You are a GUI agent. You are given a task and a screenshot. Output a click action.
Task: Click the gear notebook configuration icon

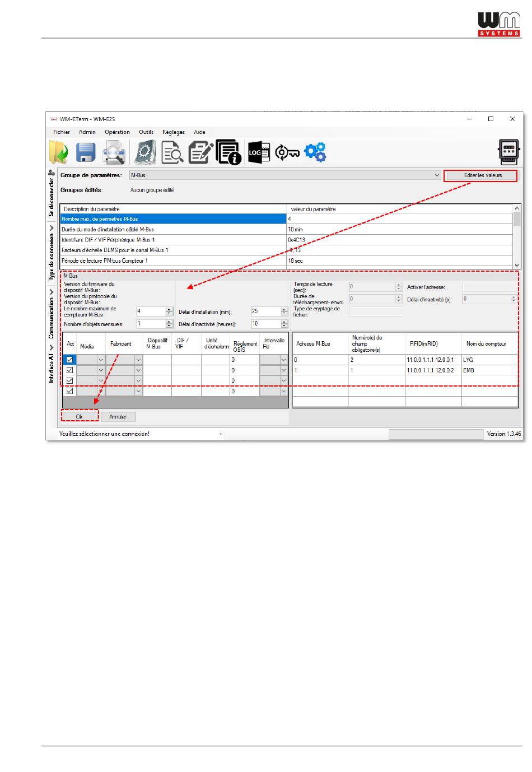[145, 152]
